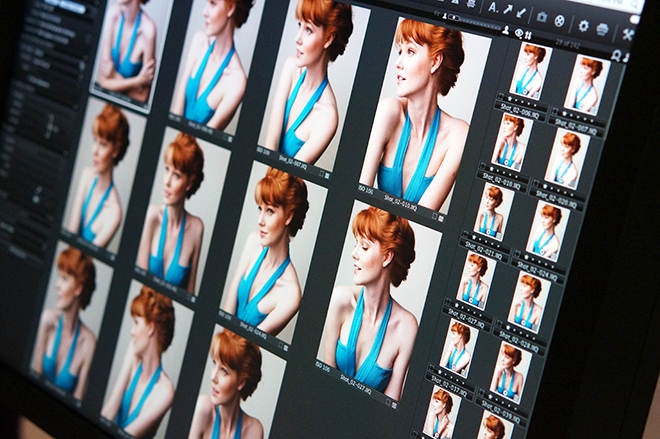Click filename label Shot_02-028.IIQ in browser
The width and height of the screenshot is (660, 439).
click(519, 342)
